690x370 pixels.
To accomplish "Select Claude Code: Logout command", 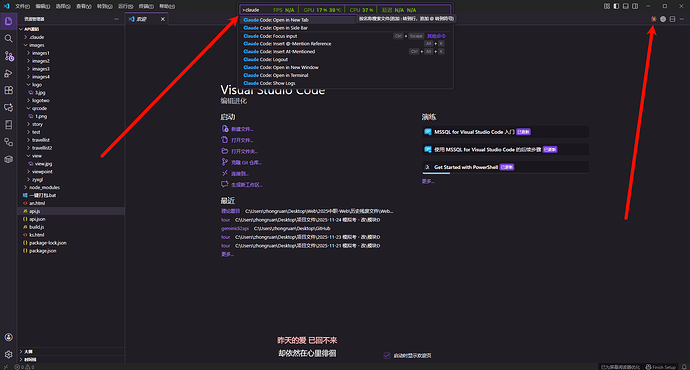I will coord(346,59).
